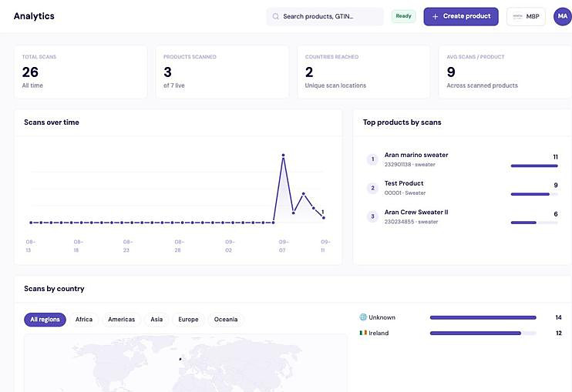Image resolution: width=572 pixels, height=392 pixels.
Task: Click the Ireland dot on the world map
Action: pyautogui.click(x=180, y=359)
